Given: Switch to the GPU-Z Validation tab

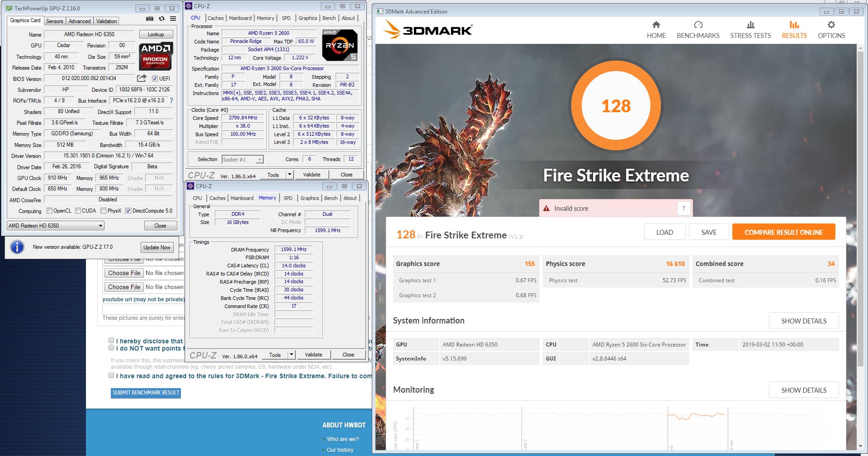Looking at the screenshot, I should pos(107,21).
